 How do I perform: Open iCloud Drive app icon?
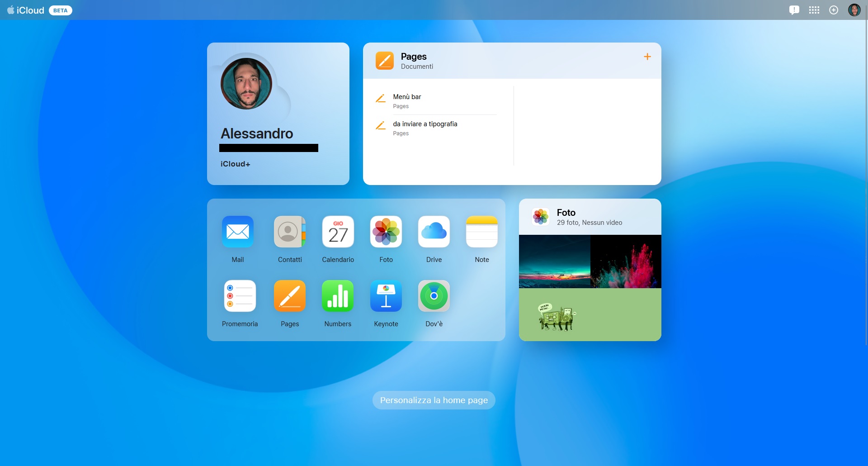tap(434, 232)
